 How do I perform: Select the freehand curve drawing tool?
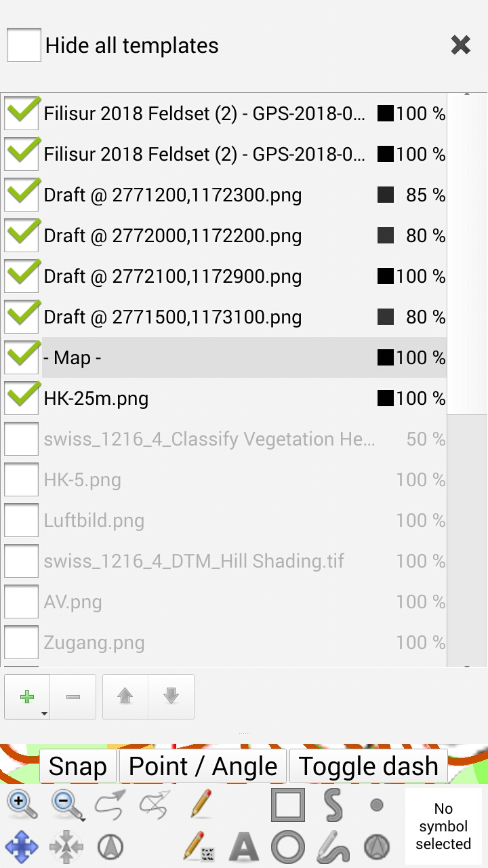pos(332,846)
